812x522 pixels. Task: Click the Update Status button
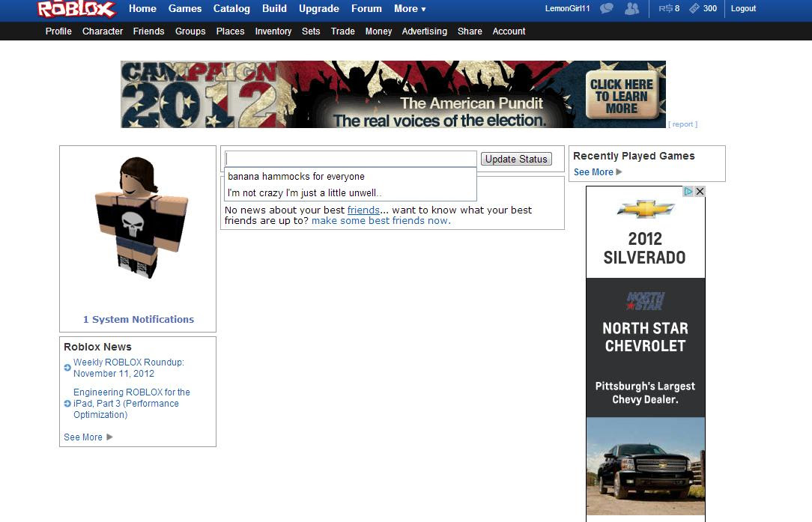(x=516, y=159)
